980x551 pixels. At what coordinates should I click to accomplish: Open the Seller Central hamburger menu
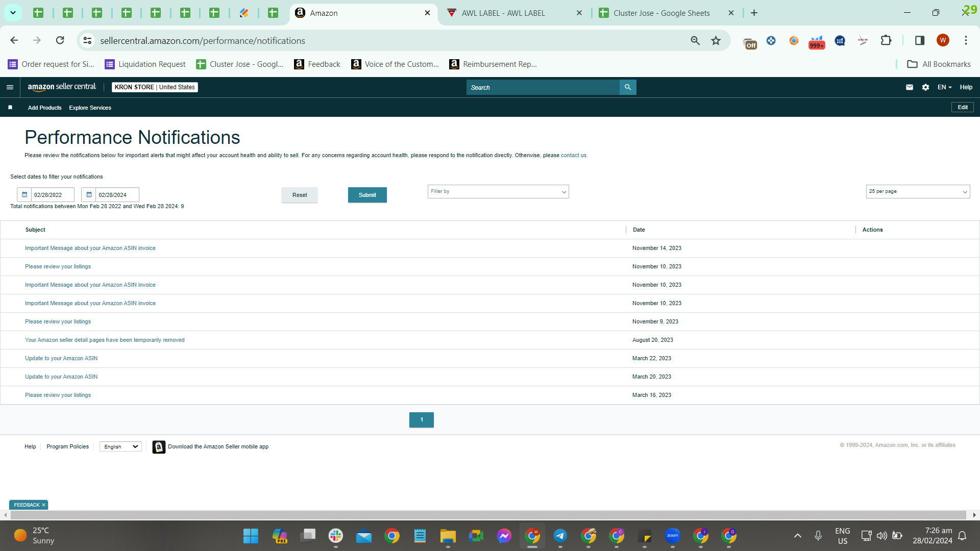click(10, 87)
